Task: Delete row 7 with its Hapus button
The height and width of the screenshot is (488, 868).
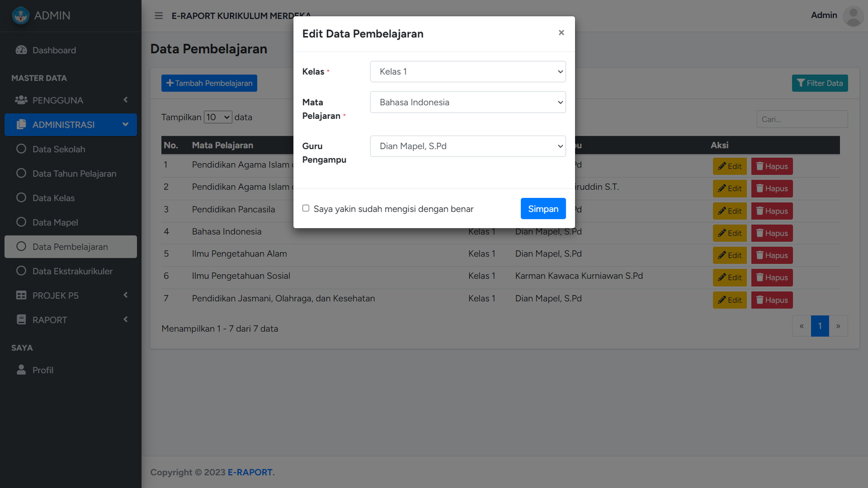Action: pos(771,300)
